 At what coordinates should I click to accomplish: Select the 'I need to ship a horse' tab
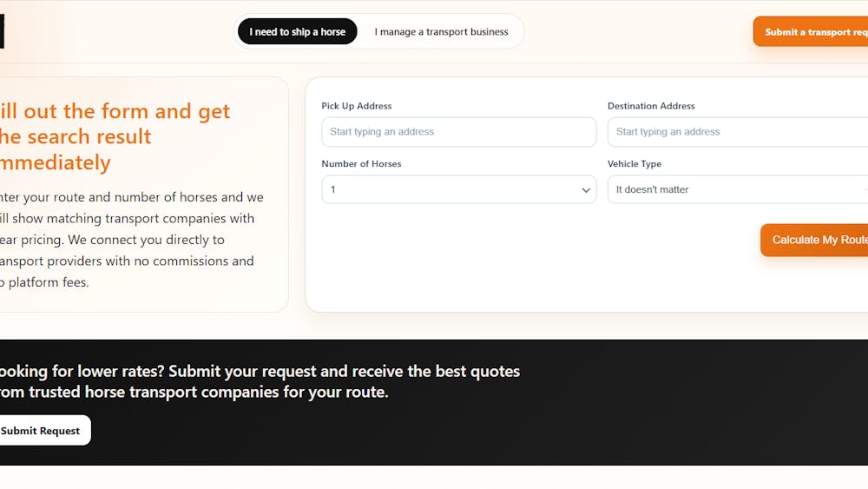297,31
